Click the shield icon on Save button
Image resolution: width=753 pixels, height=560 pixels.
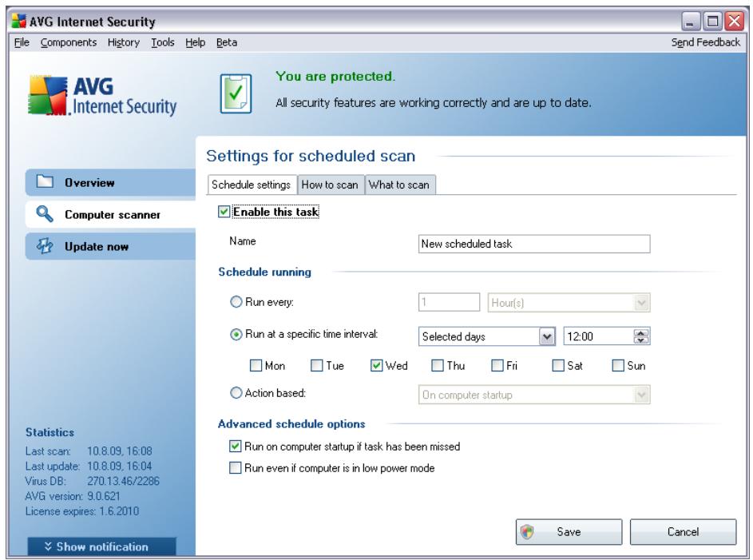click(527, 532)
